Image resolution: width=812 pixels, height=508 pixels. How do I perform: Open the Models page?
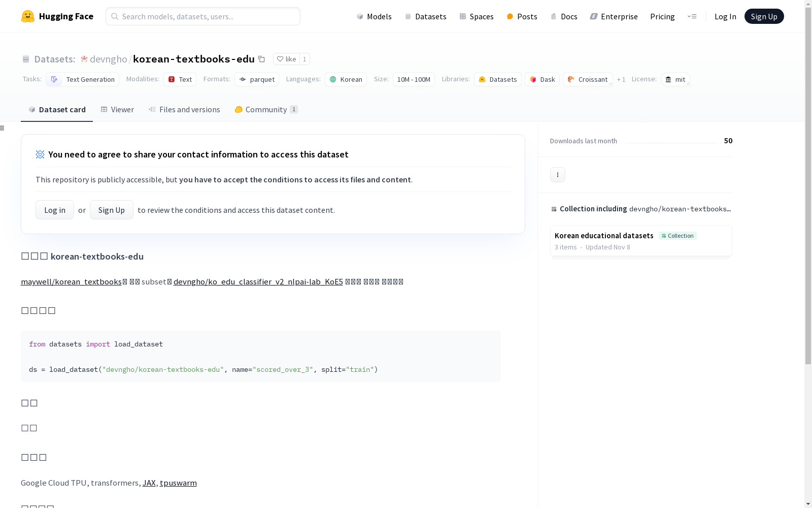374,16
